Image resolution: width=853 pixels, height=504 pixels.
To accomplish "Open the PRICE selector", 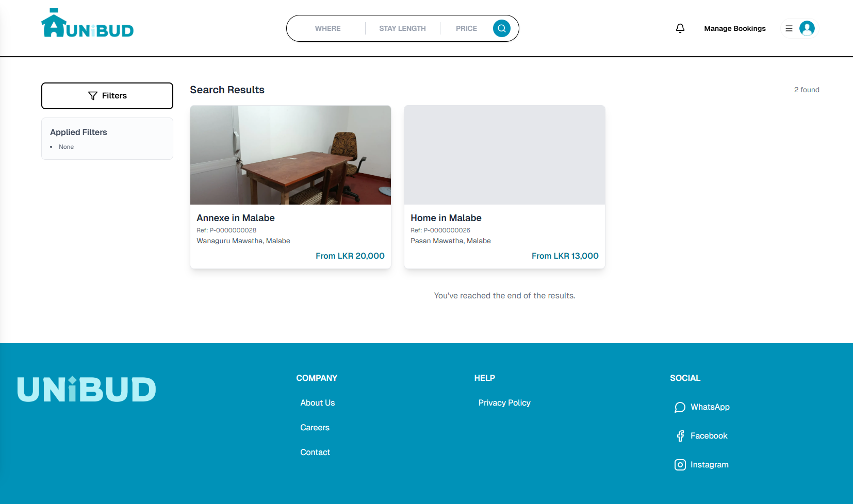I will click(x=466, y=28).
